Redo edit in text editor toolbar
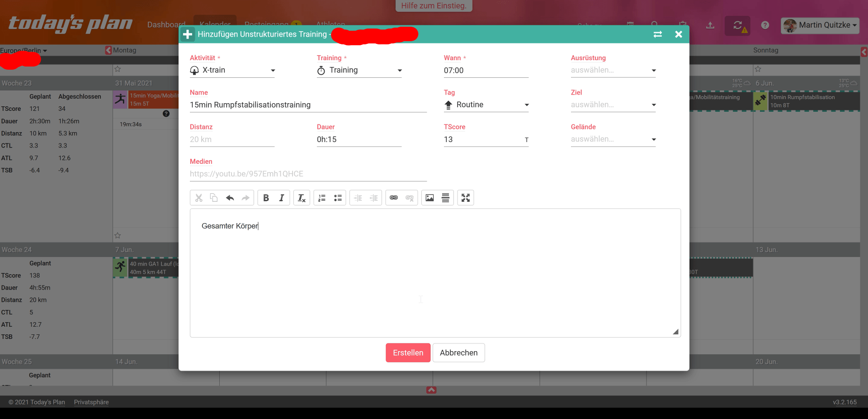 (245, 198)
